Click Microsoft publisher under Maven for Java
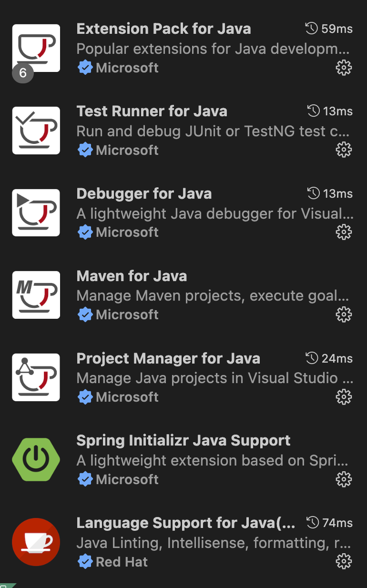The width and height of the screenshot is (367, 588). (127, 315)
